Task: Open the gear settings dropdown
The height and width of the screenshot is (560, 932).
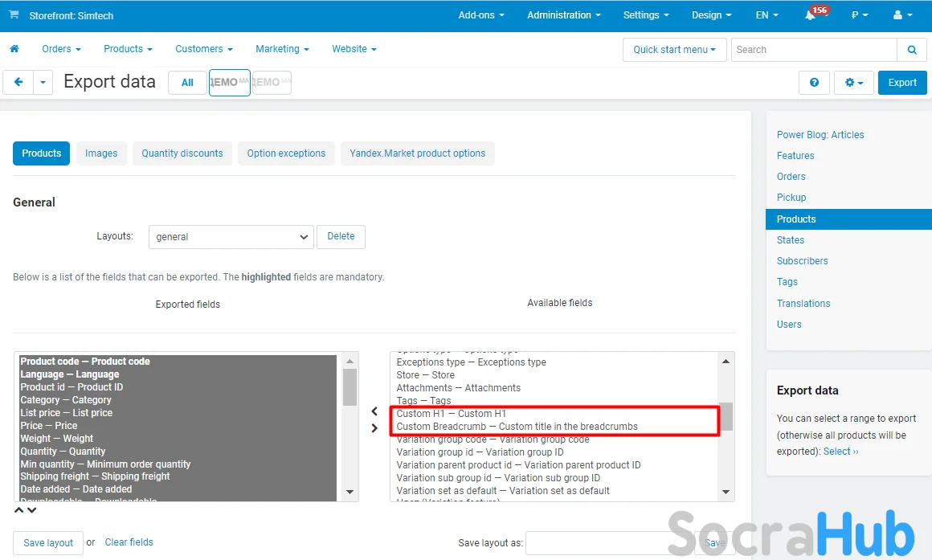Action: pos(853,83)
